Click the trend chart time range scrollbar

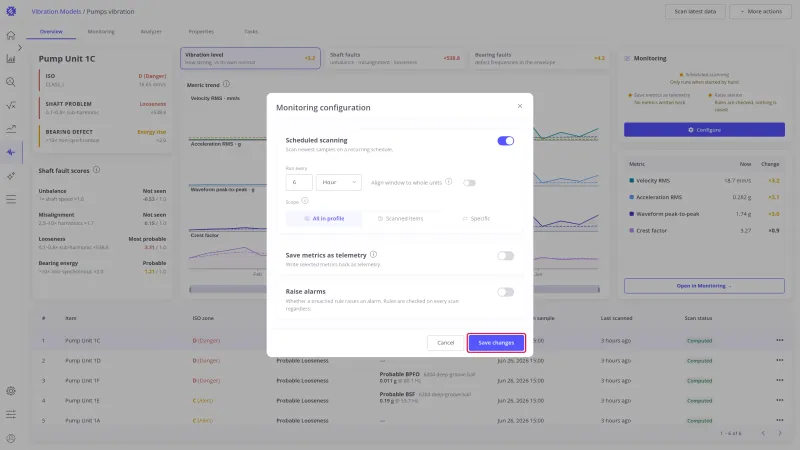[x=394, y=289]
